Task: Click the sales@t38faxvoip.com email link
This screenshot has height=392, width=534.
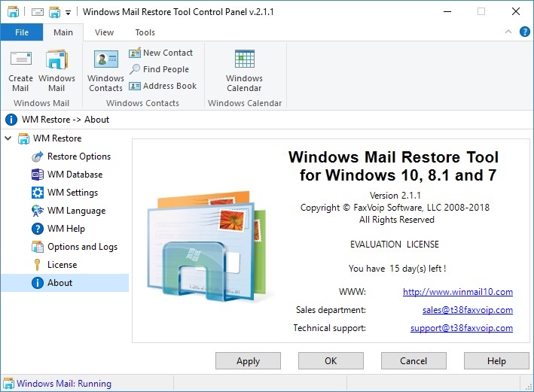Action: pyautogui.click(x=468, y=310)
